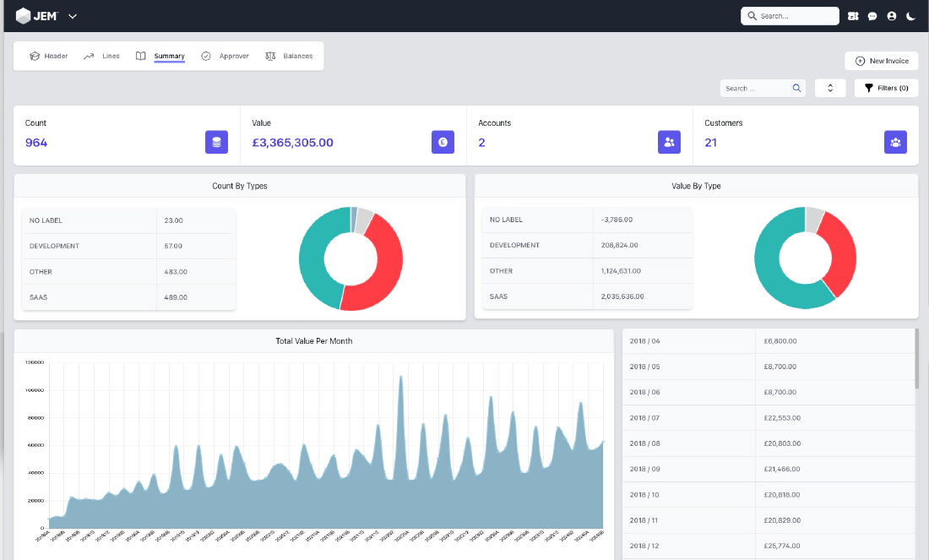The height and width of the screenshot is (560, 929).
Task: Focus the top bar Search field
Action: 790,16
